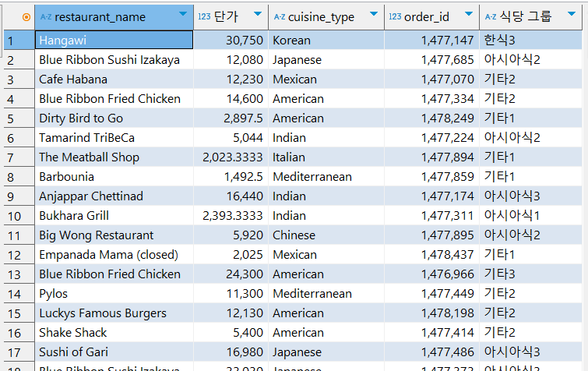Viewport: 588px width, 371px height.
Task: Click the text type icon of cuisine_type column
Action: point(280,17)
